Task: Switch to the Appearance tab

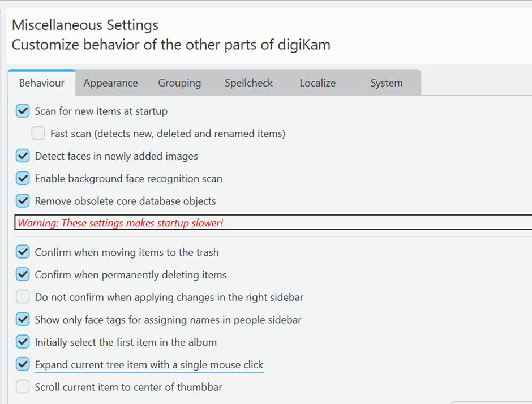Action: tap(110, 83)
